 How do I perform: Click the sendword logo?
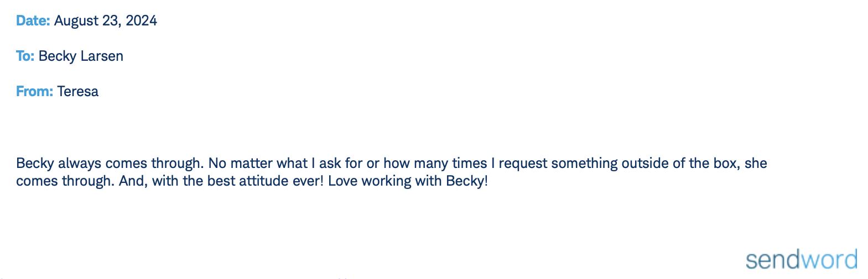coord(802,260)
